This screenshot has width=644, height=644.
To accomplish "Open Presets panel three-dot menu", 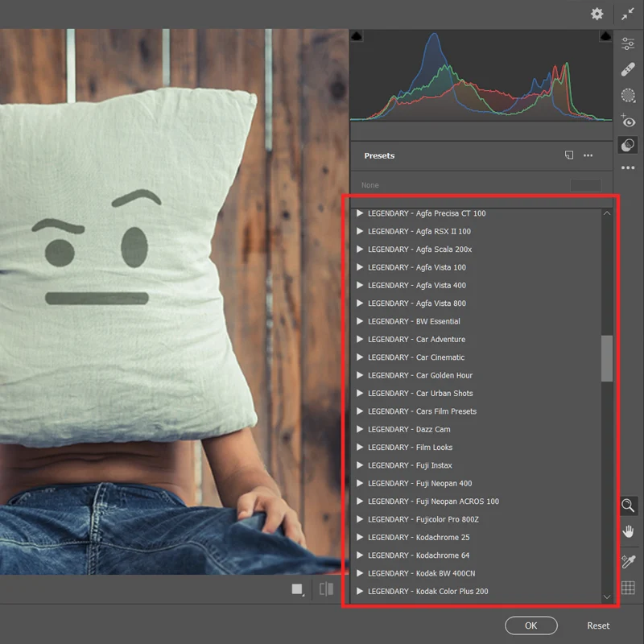I will click(x=588, y=155).
